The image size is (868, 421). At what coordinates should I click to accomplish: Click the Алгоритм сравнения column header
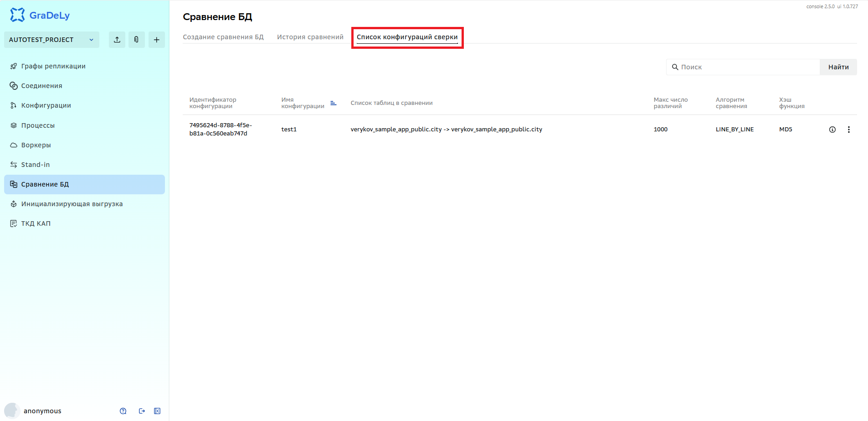click(x=731, y=103)
